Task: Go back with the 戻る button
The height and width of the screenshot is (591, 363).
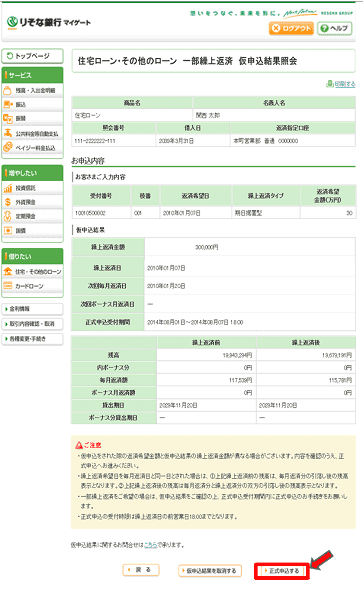Action: pos(141,570)
